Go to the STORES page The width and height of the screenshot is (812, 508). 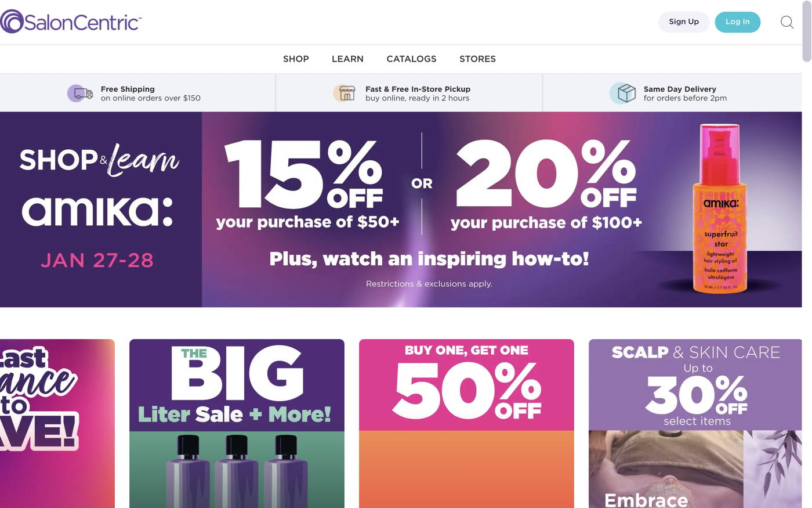pos(477,59)
